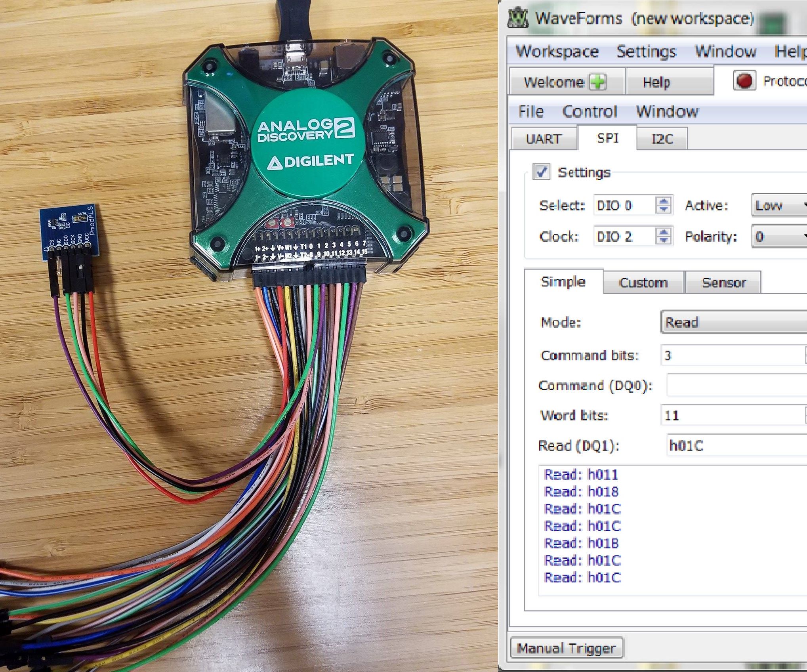The image size is (807, 672).
Task: Open the Polarity dropdown
Action: [x=779, y=236]
